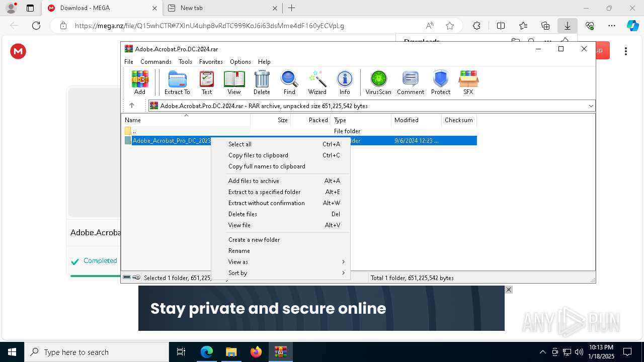Click the Edge address bar URL
Viewport: 644px width, 362px height.
click(x=209, y=26)
